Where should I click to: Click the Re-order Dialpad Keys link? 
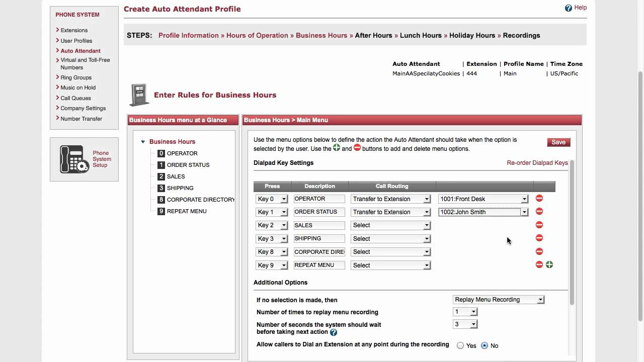tap(537, 163)
